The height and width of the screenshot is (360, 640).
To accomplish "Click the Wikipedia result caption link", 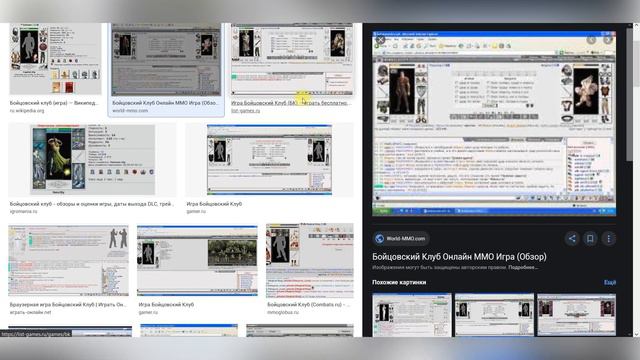I will coord(54,103).
